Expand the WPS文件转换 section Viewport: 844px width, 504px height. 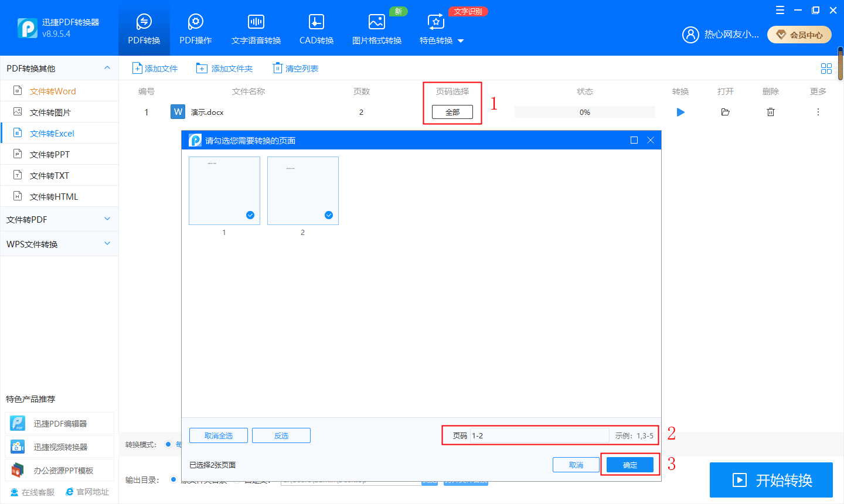(59, 244)
